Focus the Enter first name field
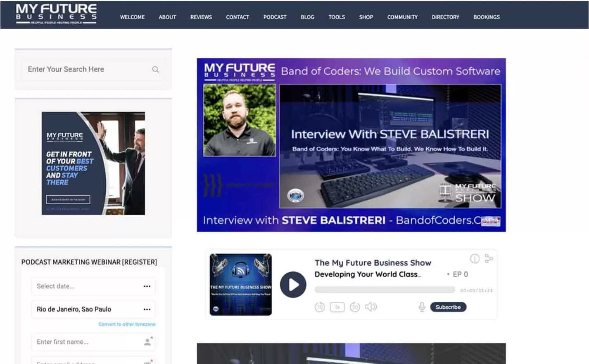Image resolution: width=589 pixels, height=364 pixels. [x=93, y=342]
